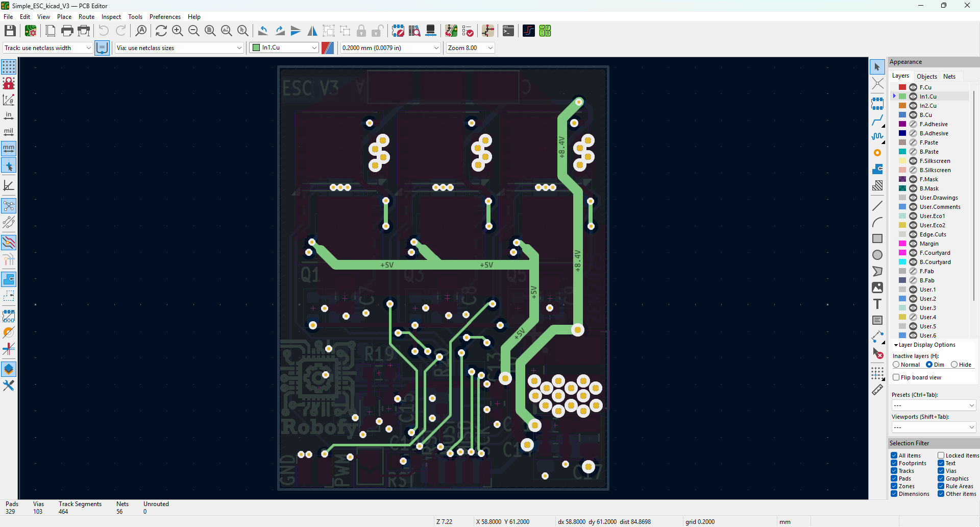
Task: Open the Via size dropdown
Action: coord(179,48)
